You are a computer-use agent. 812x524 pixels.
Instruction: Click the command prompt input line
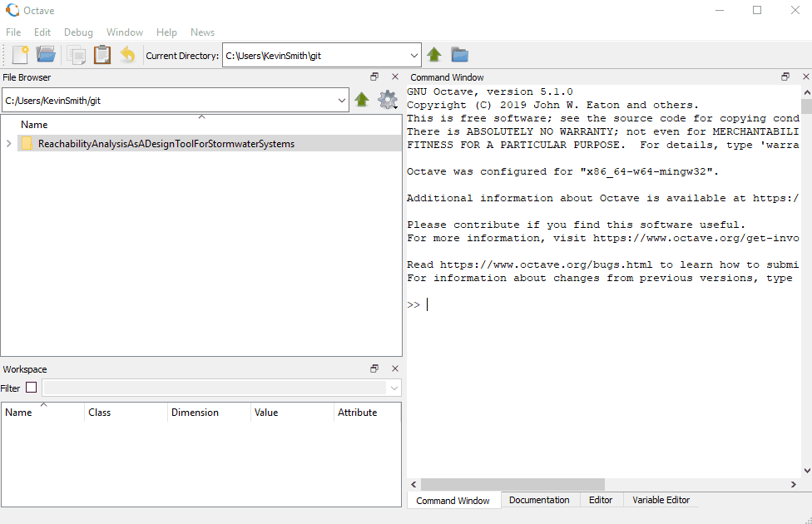(x=603, y=304)
